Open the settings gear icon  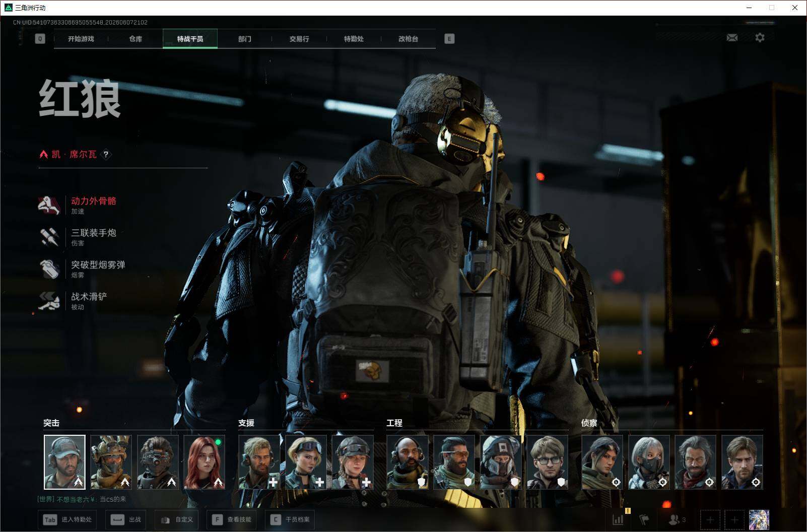760,38
